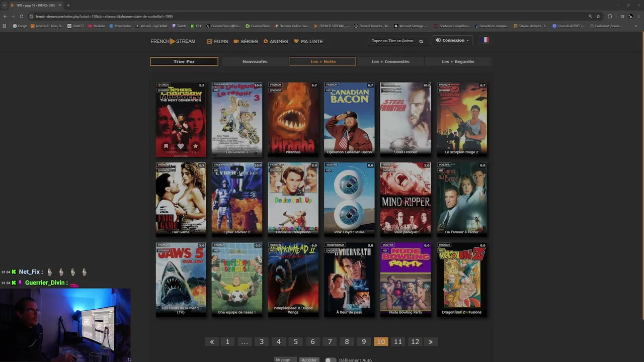Go to page 5
The height and width of the screenshot is (362, 644).
coord(296,341)
